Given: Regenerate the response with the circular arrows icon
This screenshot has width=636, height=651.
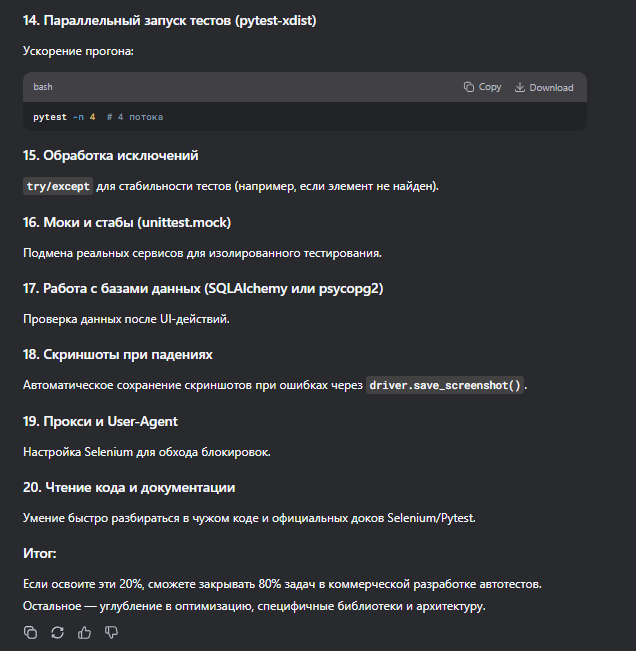Looking at the screenshot, I should 57,632.
